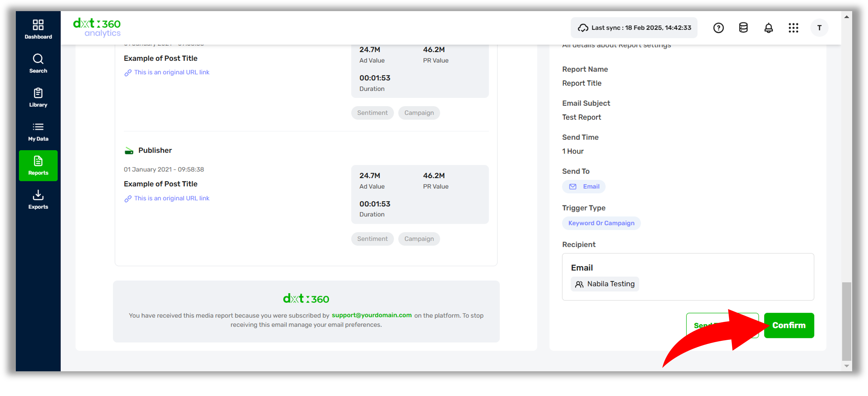Image resolution: width=868 pixels, height=396 pixels.
Task: Click the second post's Campaign tag
Action: click(x=419, y=239)
